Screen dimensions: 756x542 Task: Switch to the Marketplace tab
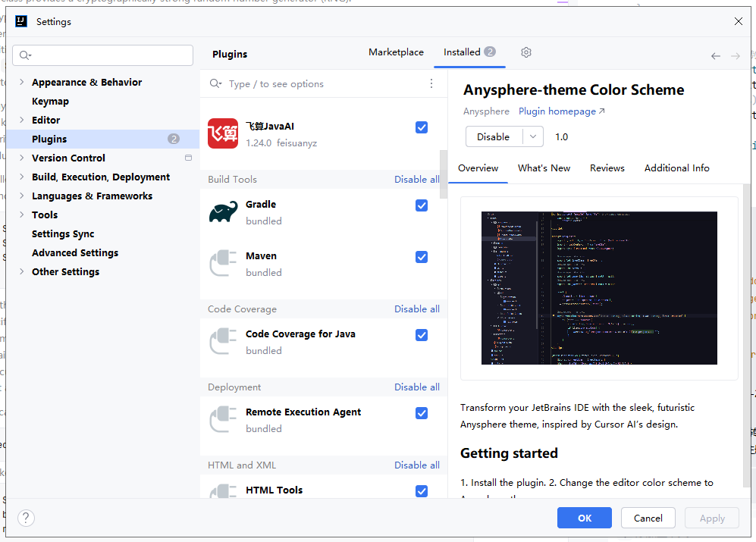(396, 52)
